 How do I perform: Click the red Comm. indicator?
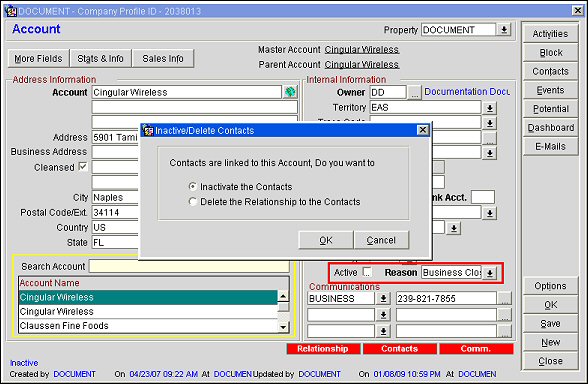476,349
